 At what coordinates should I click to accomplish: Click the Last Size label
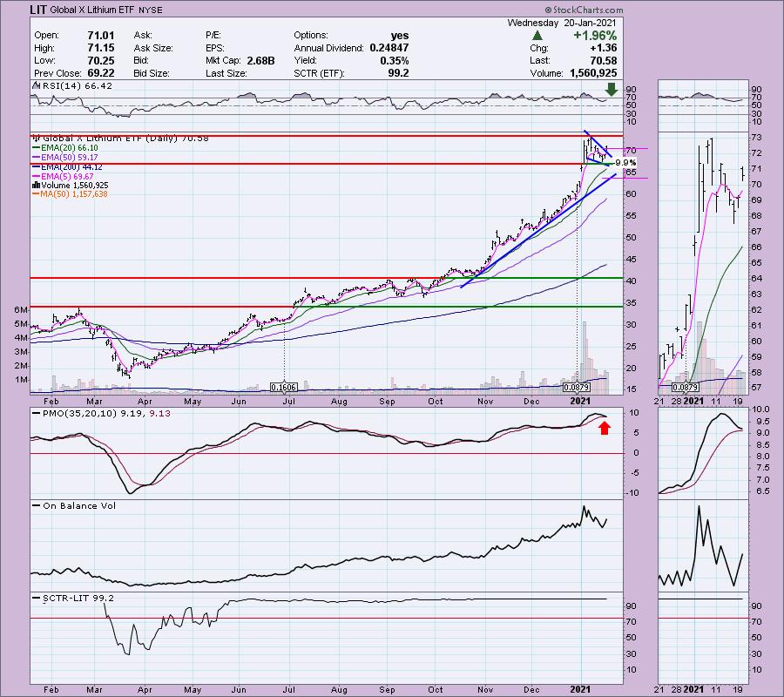click(226, 73)
